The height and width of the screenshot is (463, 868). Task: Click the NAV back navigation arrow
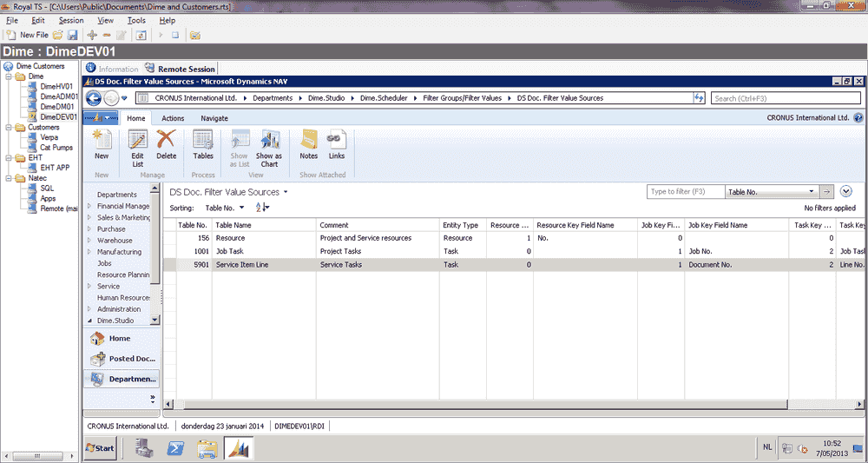tap(94, 98)
